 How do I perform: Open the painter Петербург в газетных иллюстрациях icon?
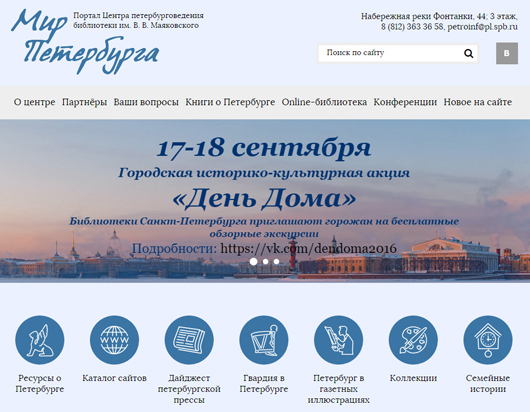point(338,340)
